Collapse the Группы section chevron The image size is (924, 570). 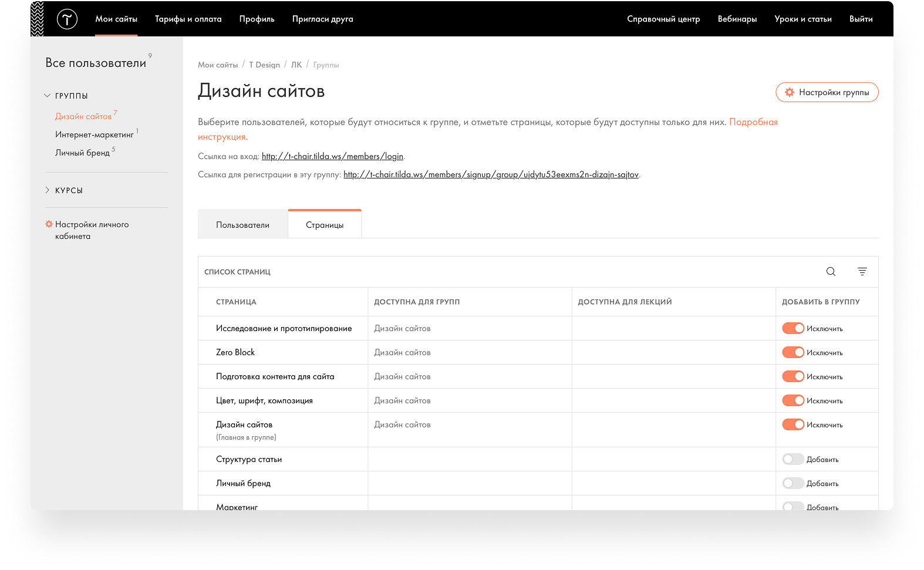point(48,96)
